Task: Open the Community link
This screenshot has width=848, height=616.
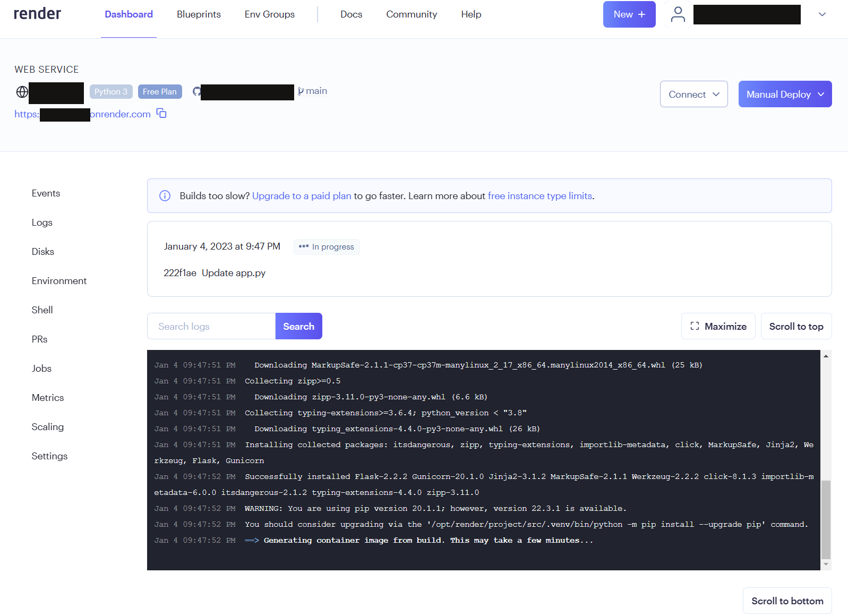Action: (x=412, y=14)
